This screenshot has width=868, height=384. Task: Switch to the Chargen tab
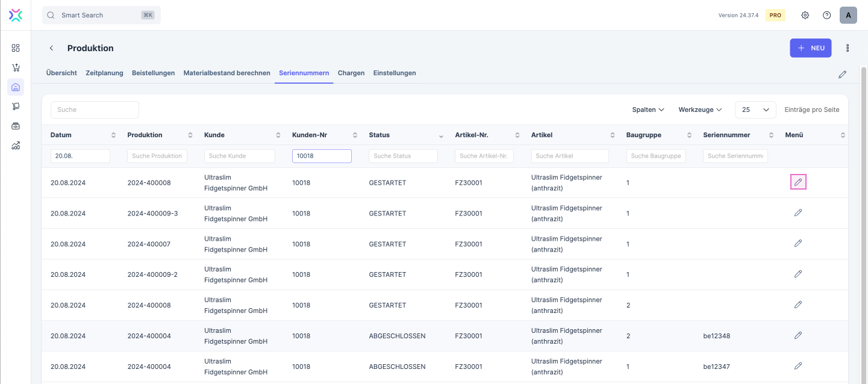tap(351, 73)
